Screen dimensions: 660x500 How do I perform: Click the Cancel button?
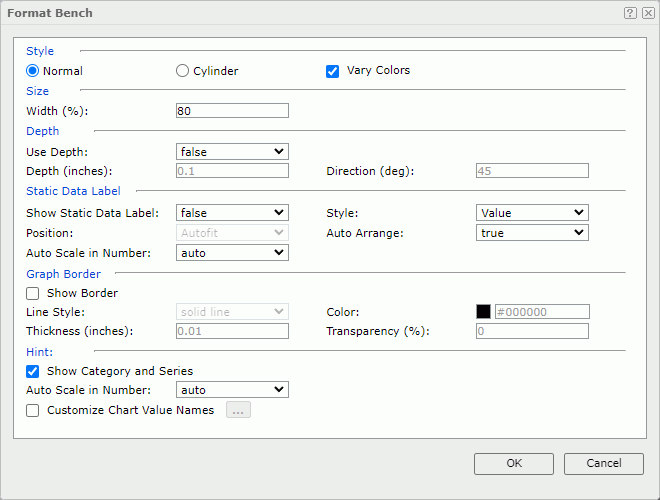(x=604, y=464)
